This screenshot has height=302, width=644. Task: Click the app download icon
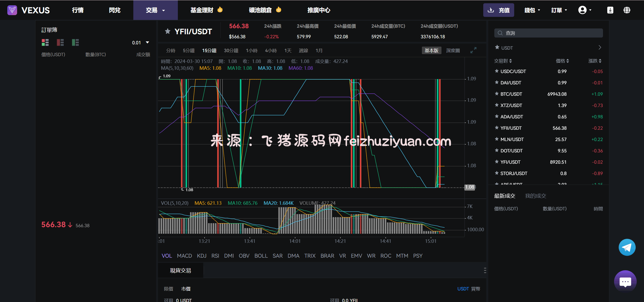pos(610,10)
